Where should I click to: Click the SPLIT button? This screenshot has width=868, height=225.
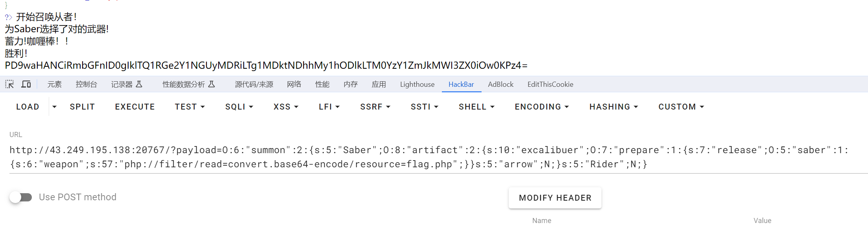(x=82, y=107)
